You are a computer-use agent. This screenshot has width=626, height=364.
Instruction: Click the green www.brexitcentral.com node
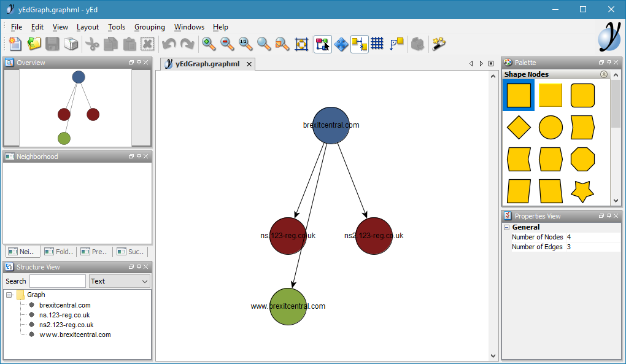(x=288, y=306)
